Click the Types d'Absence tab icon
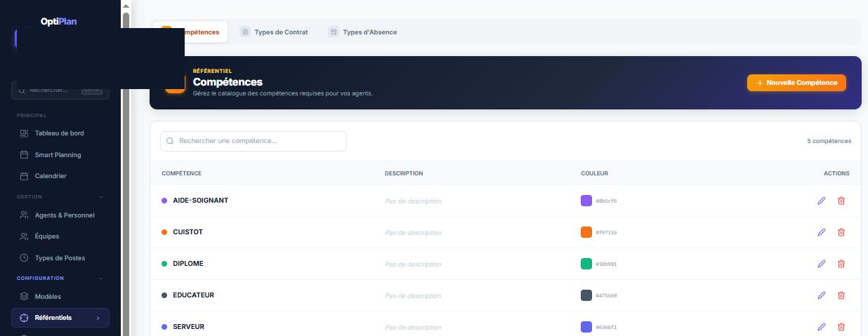 [x=334, y=32]
